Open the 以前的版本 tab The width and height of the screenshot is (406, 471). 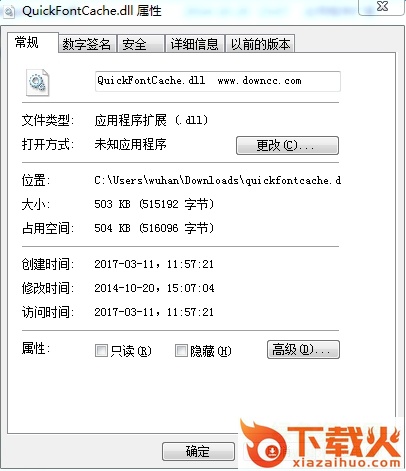click(x=260, y=44)
